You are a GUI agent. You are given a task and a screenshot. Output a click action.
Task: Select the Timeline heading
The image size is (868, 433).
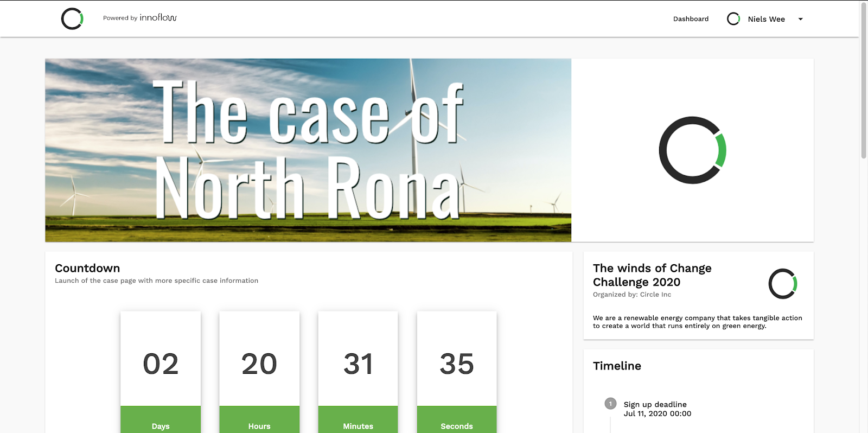pos(617,366)
